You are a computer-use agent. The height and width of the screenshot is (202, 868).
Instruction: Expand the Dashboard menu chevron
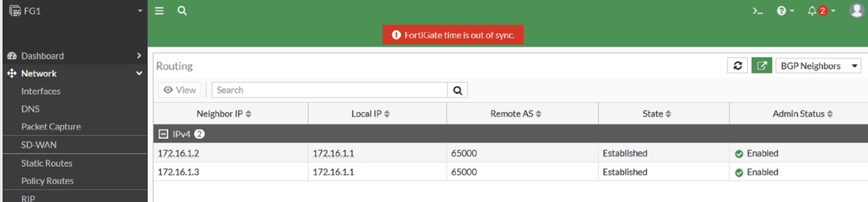[139, 56]
